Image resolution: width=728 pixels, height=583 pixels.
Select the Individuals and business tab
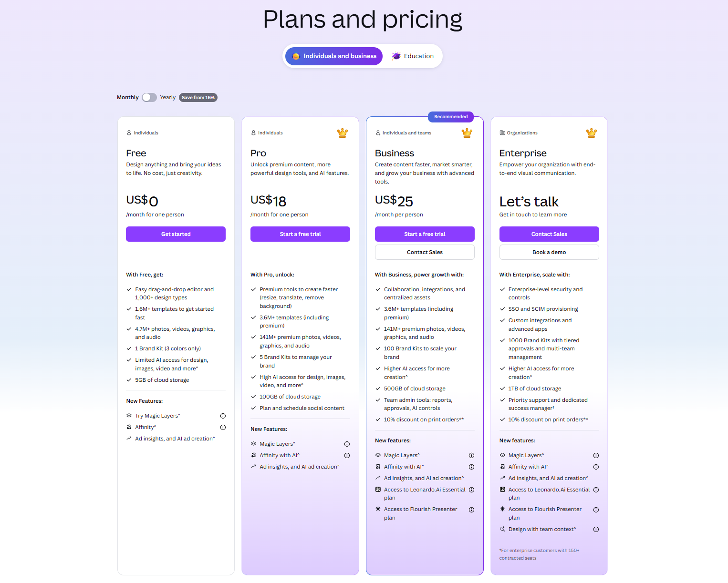(334, 56)
